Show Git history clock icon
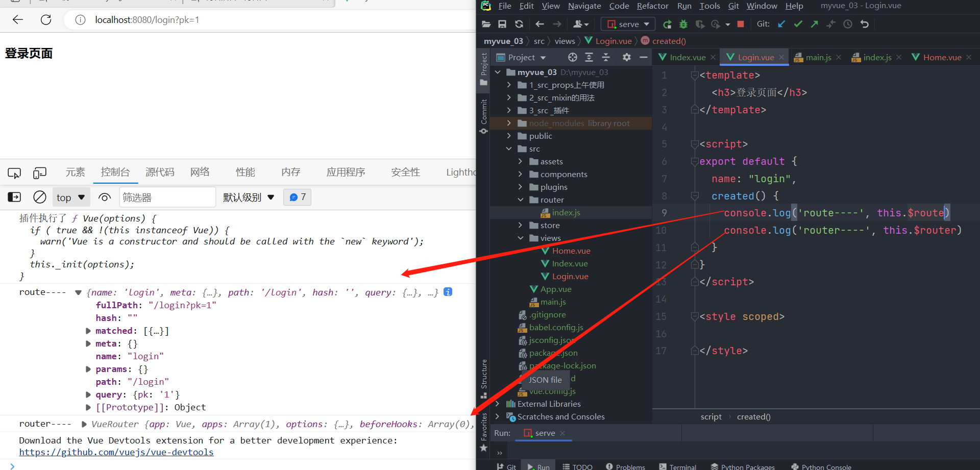 point(848,24)
